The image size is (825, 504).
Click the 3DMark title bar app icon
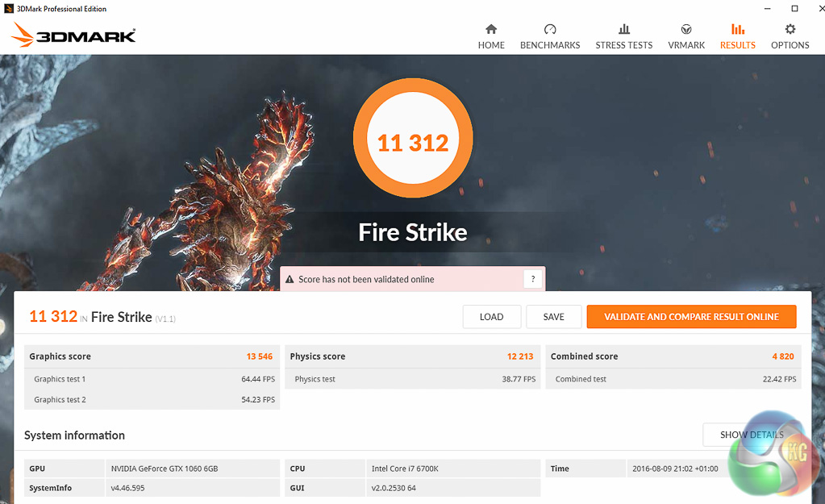coord(8,8)
